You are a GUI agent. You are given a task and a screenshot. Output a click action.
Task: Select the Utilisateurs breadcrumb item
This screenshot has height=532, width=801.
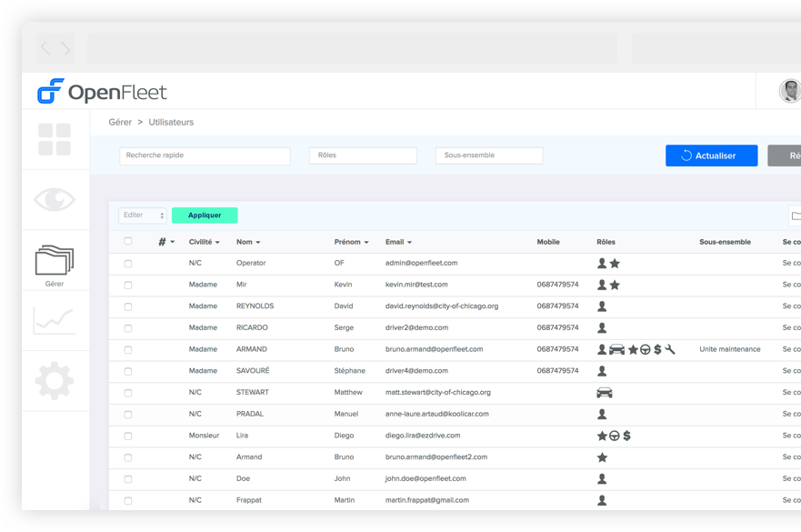coord(171,122)
